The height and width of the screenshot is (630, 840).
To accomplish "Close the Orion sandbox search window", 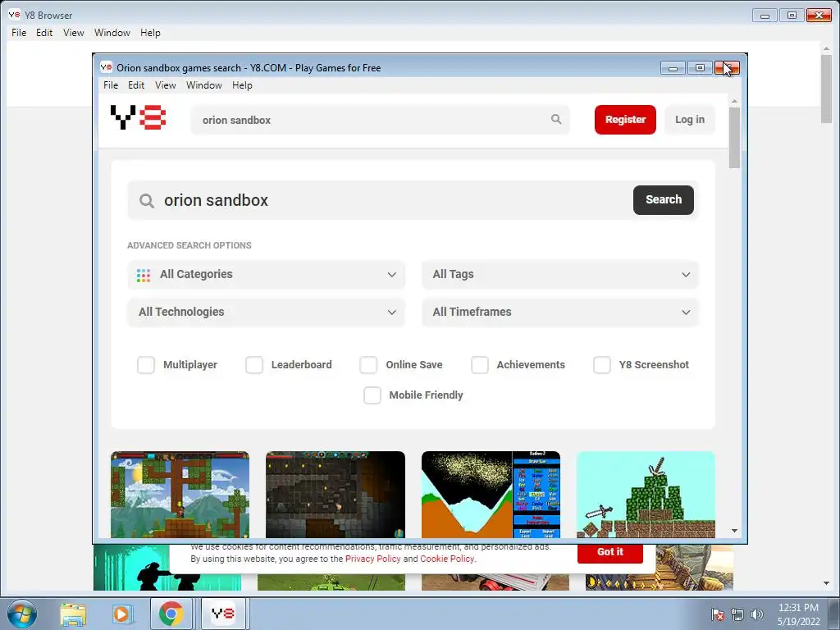I will [x=727, y=68].
